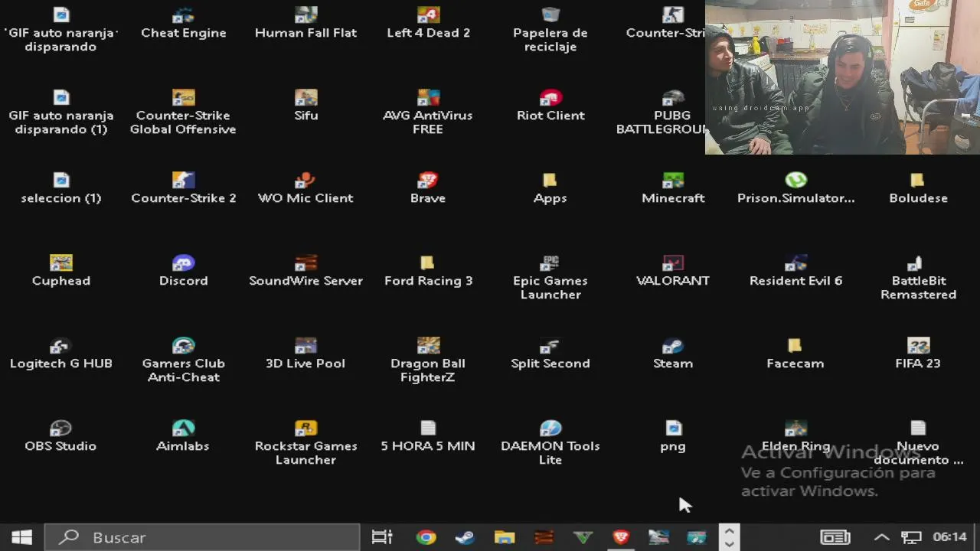Select GIF auto naranja disparando (1) file
980x551 pixels.
pos(60,112)
